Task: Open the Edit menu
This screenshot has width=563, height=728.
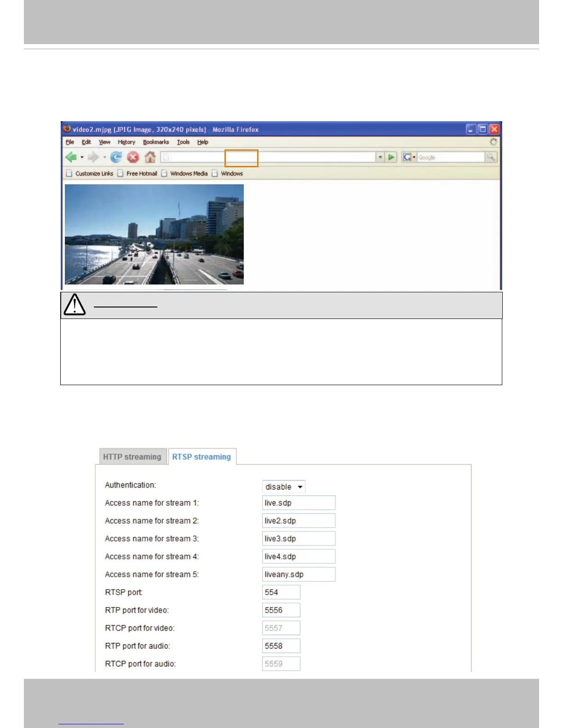Action: pos(86,142)
